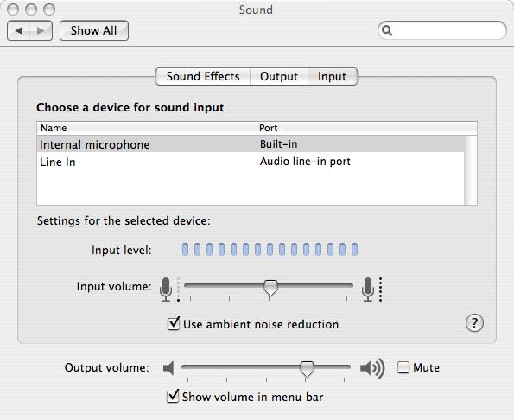Click the Output volume slider thumb

pyautogui.click(x=307, y=369)
